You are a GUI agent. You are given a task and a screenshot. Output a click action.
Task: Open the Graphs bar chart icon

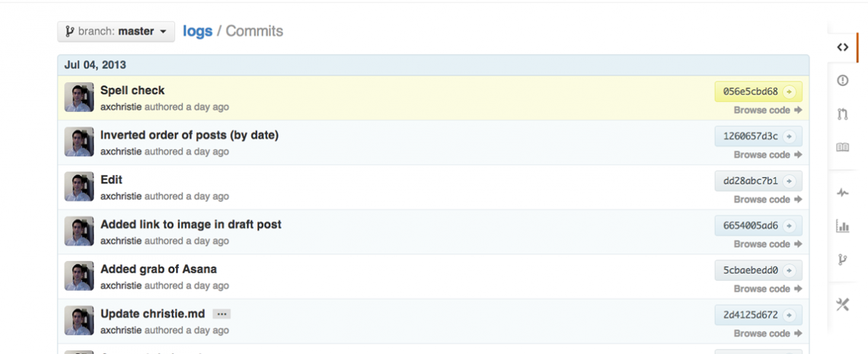pyautogui.click(x=842, y=226)
